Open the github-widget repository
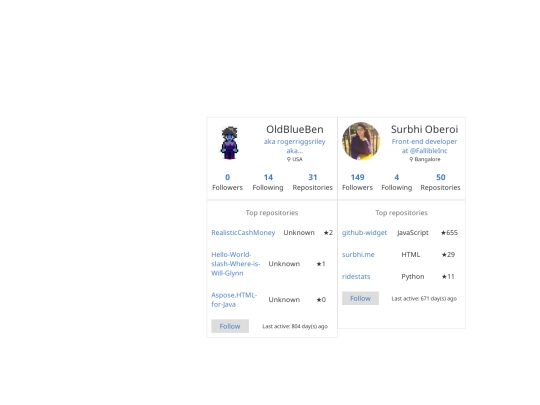The width and height of the screenshot is (540, 405). tap(364, 233)
